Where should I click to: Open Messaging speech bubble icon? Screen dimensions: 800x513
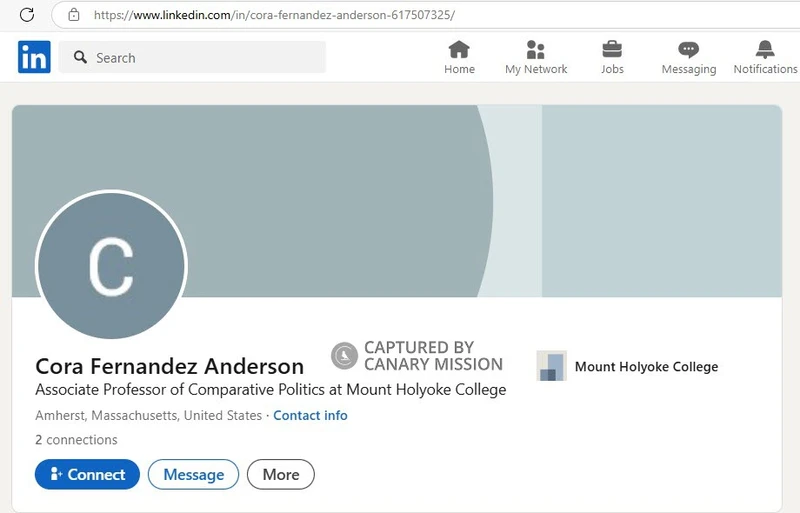click(688, 50)
